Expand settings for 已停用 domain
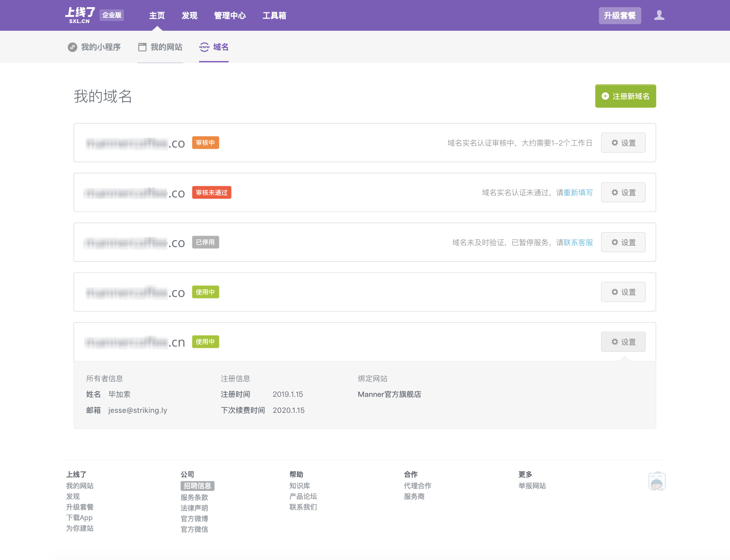The width and height of the screenshot is (730, 560). click(x=623, y=242)
